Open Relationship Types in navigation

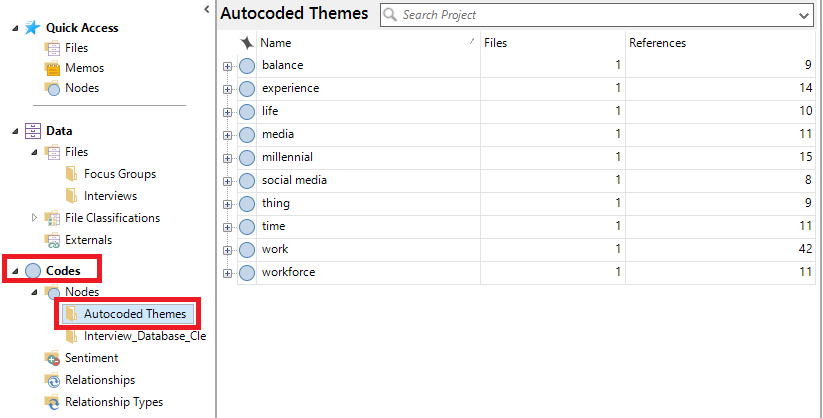tap(114, 402)
